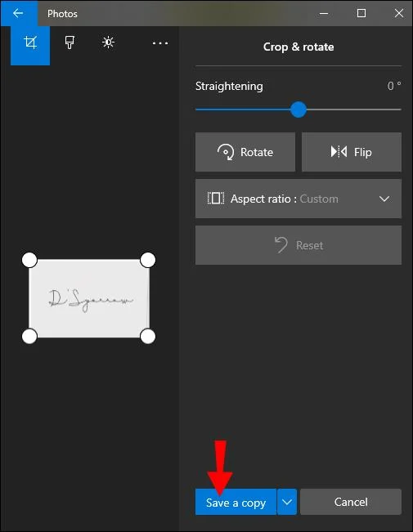The height and width of the screenshot is (532, 413).
Task: Open the Filters brush tool icon
Action: tap(70, 42)
